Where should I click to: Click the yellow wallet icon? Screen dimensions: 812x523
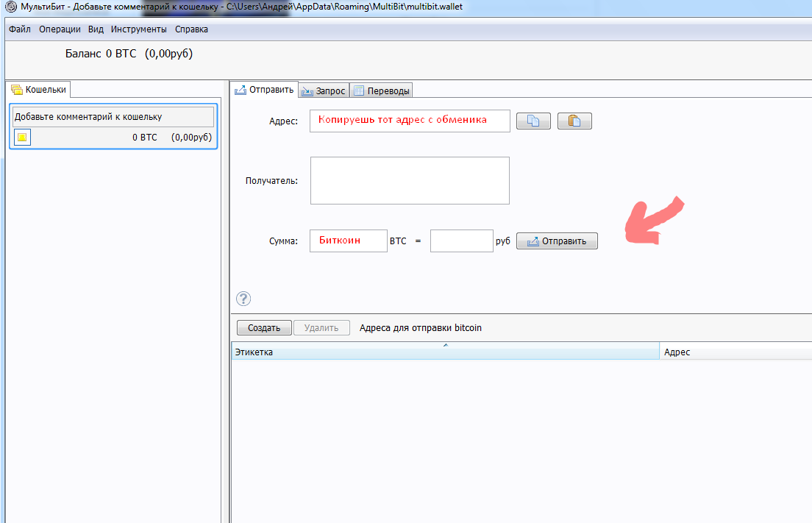click(x=22, y=138)
